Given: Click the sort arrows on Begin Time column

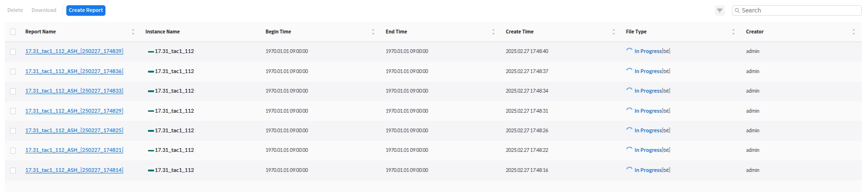Looking at the screenshot, I should click(373, 32).
